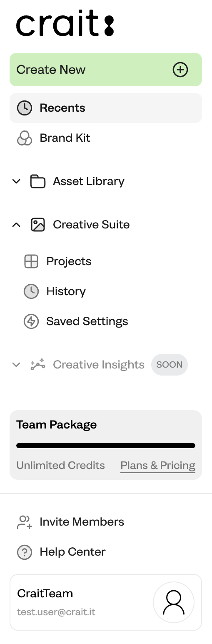Click the Creative Suite image icon
The image size is (212, 644).
tap(38, 225)
